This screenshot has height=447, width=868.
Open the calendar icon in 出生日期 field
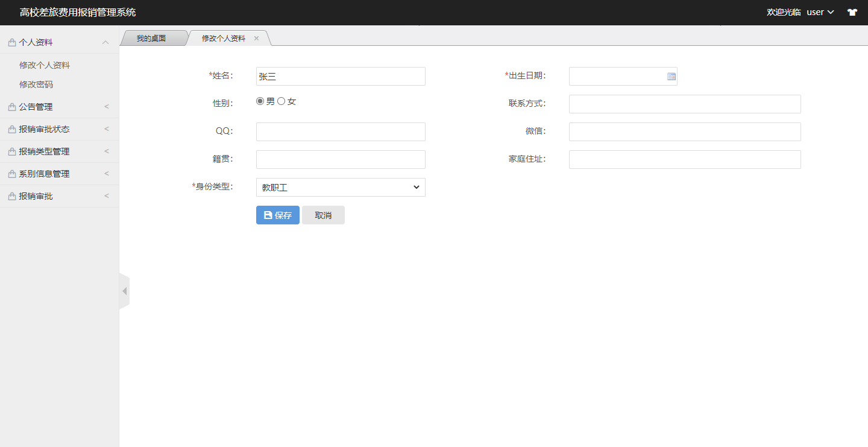[x=670, y=76]
